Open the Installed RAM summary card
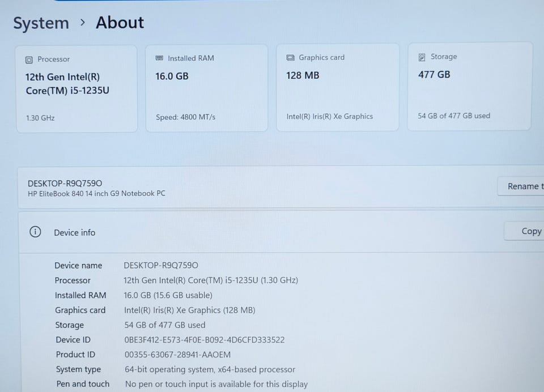The height and width of the screenshot is (392, 544). coord(207,88)
